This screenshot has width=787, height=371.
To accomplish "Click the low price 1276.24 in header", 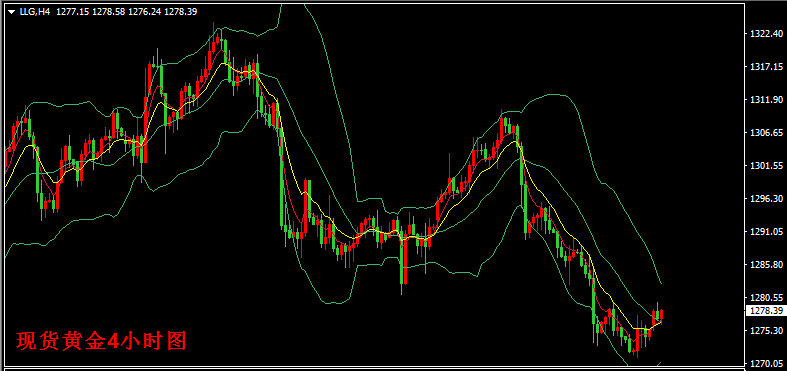I will [145, 12].
